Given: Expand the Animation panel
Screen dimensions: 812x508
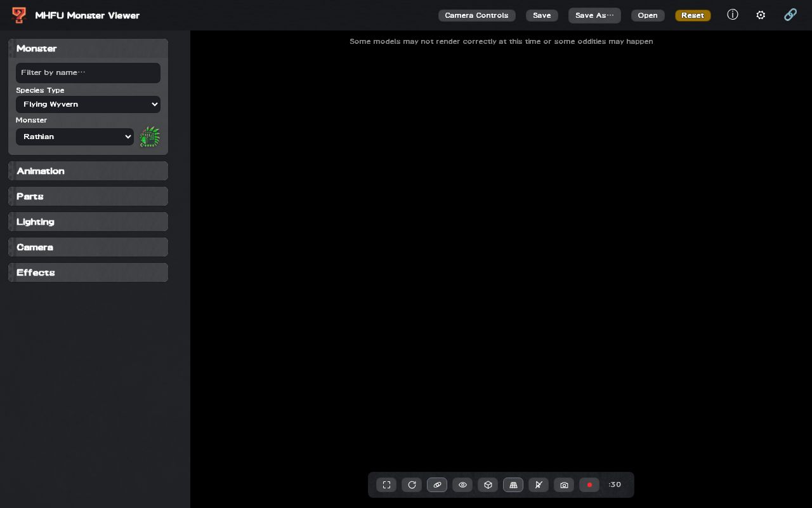Looking at the screenshot, I should pos(88,171).
